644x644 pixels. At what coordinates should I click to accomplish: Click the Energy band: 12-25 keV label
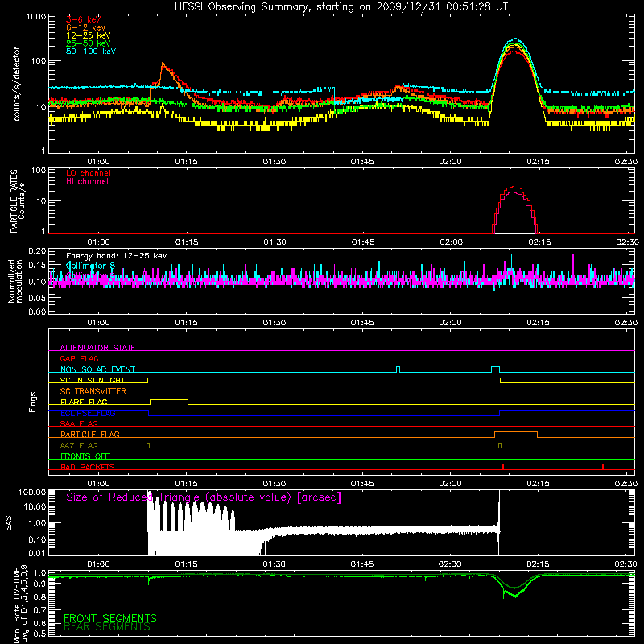117,256
